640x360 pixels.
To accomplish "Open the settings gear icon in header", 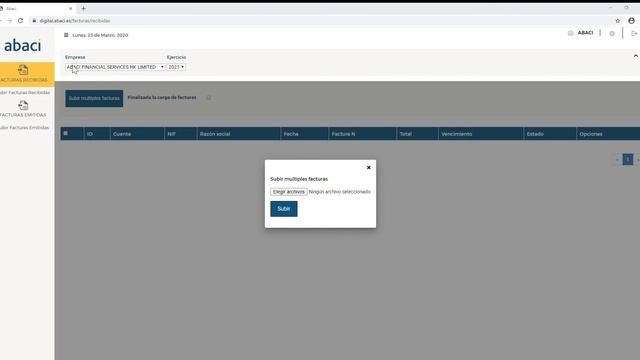I will point(612,33).
